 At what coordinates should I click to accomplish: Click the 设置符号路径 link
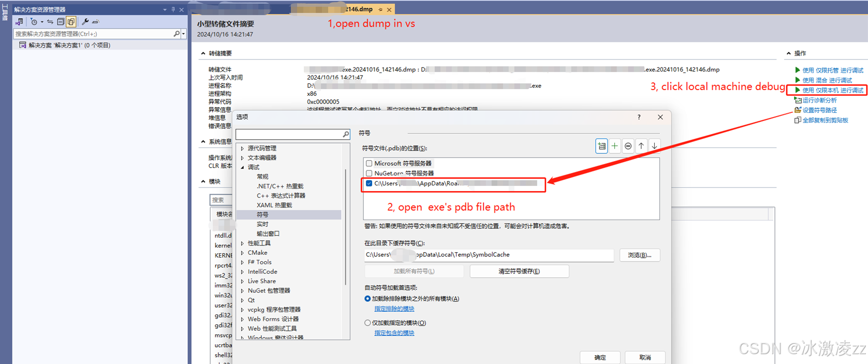click(819, 110)
